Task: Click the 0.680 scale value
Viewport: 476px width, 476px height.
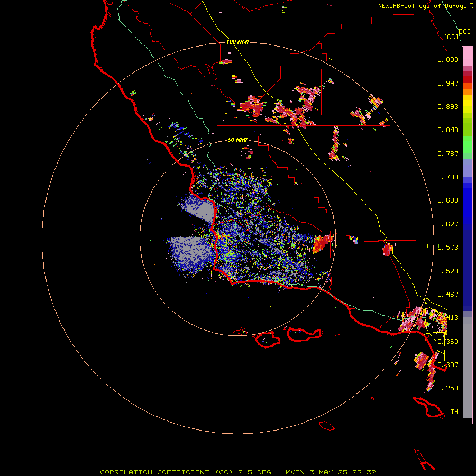Action: pyautogui.click(x=448, y=200)
